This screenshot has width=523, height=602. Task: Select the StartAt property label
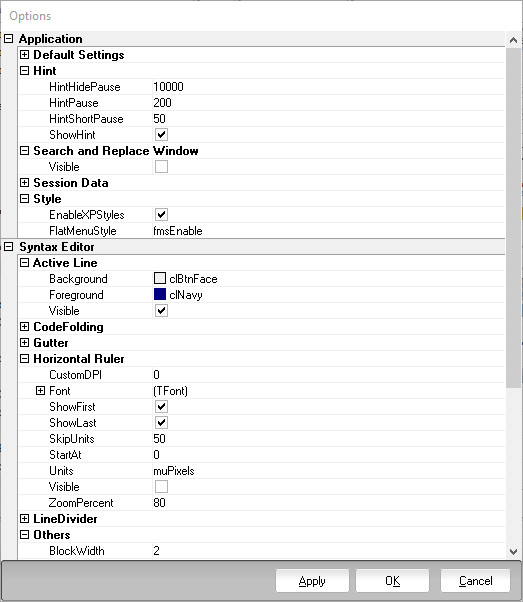65,455
